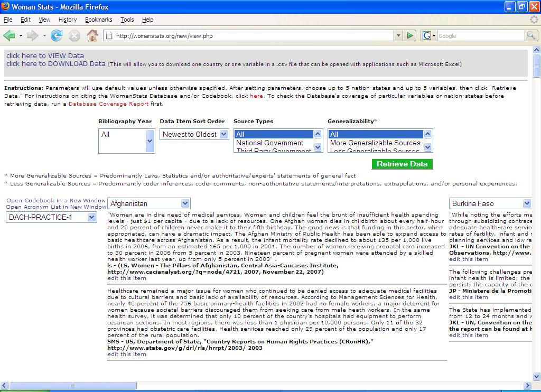Viewport: 541px width, 392px height.
Task: Click the horizontal scrollbar at page bottom
Action: pos(211,385)
